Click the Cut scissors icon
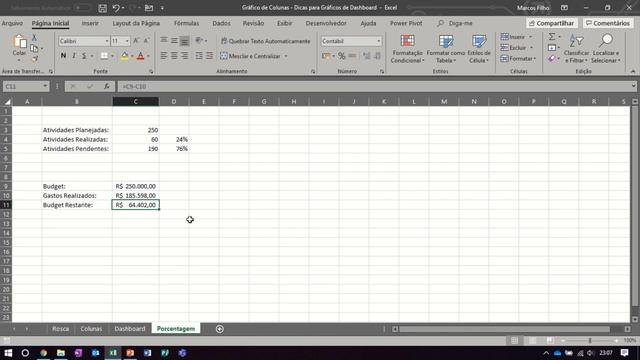The width and height of the screenshot is (640, 360). point(34,38)
